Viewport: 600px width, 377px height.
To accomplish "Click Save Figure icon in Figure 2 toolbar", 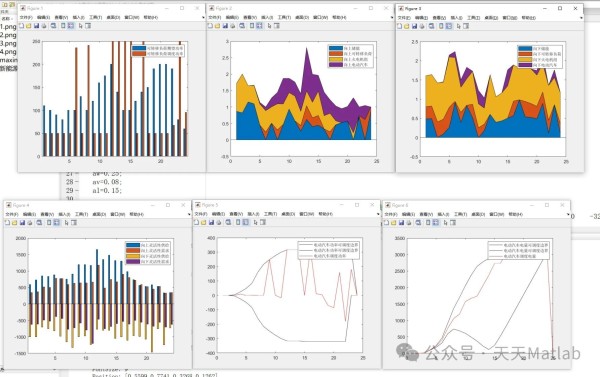I will coord(225,26).
